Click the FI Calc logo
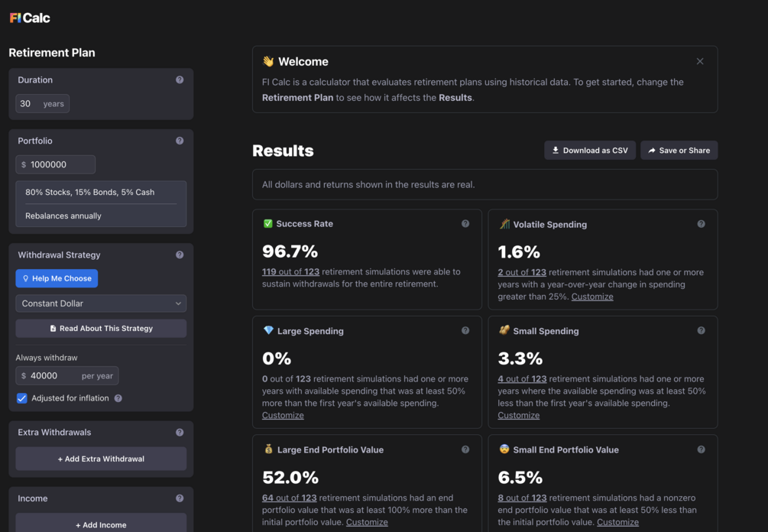 (30, 18)
